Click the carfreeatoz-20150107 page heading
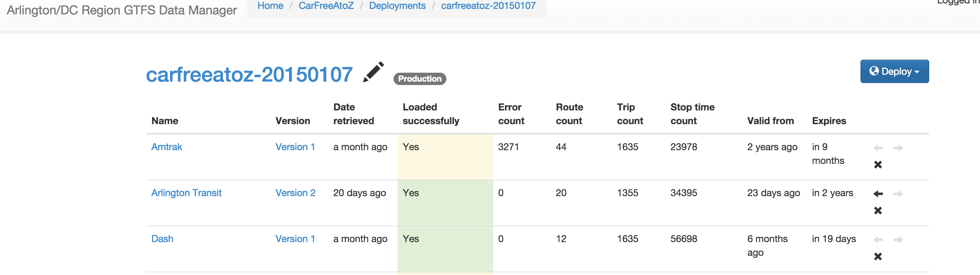This screenshot has height=275, width=980. click(249, 74)
